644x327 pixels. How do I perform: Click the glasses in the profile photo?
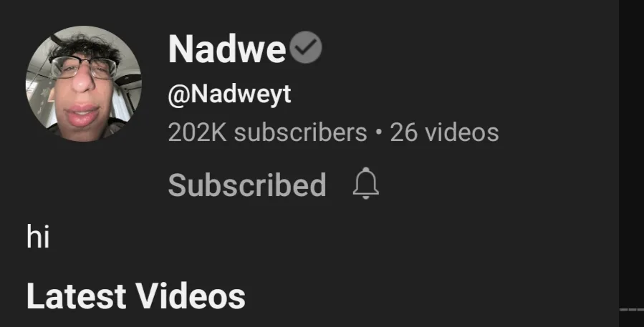[83, 68]
